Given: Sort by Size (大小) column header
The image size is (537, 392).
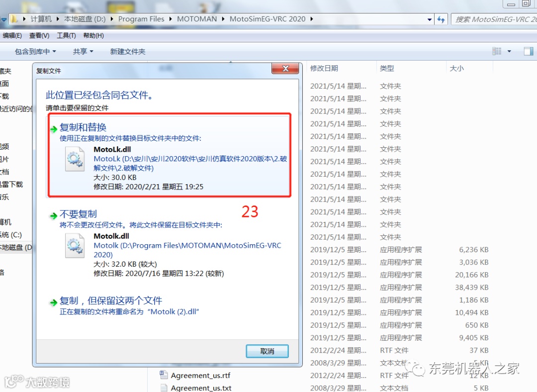Looking at the screenshot, I should pos(456,68).
